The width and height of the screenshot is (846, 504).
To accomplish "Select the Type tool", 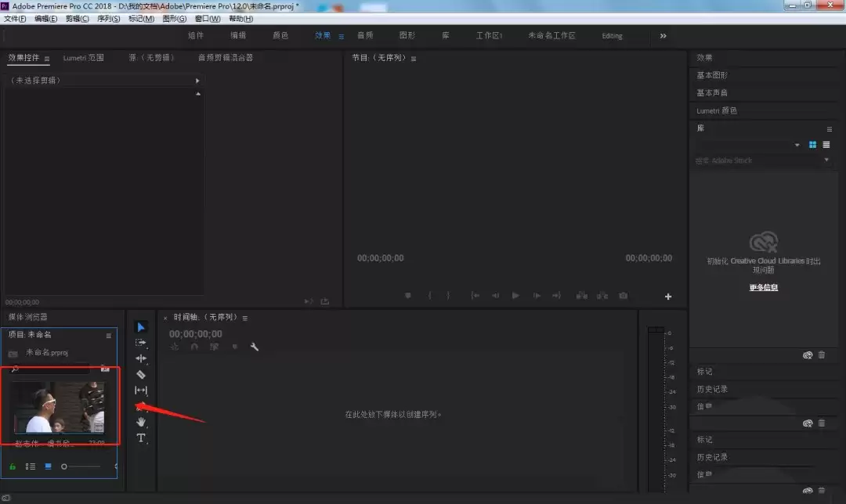I will click(141, 437).
